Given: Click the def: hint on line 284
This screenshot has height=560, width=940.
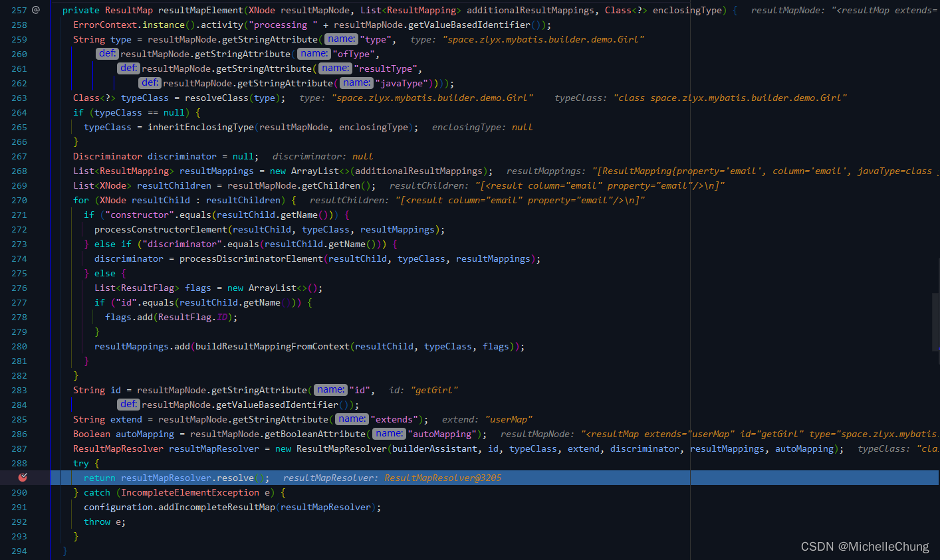Looking at the screenshot, I should [x=128, y=405].
